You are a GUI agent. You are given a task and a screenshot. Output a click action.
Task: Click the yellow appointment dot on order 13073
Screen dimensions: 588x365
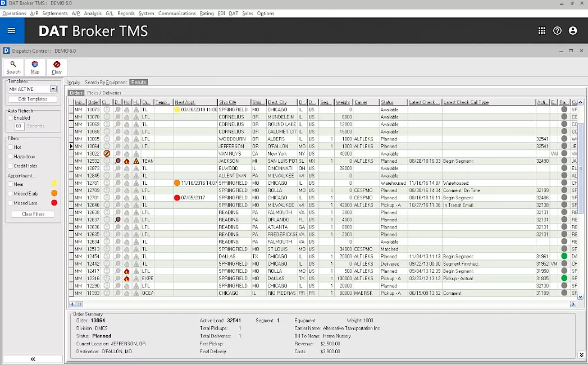(x=177, y=109)
